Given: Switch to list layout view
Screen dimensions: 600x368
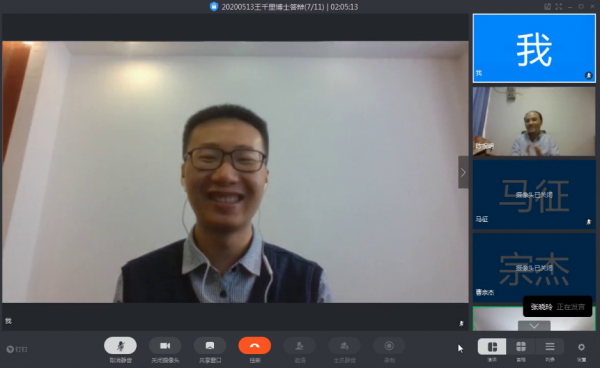Looking at the screenshot, I should pos(550,347).
